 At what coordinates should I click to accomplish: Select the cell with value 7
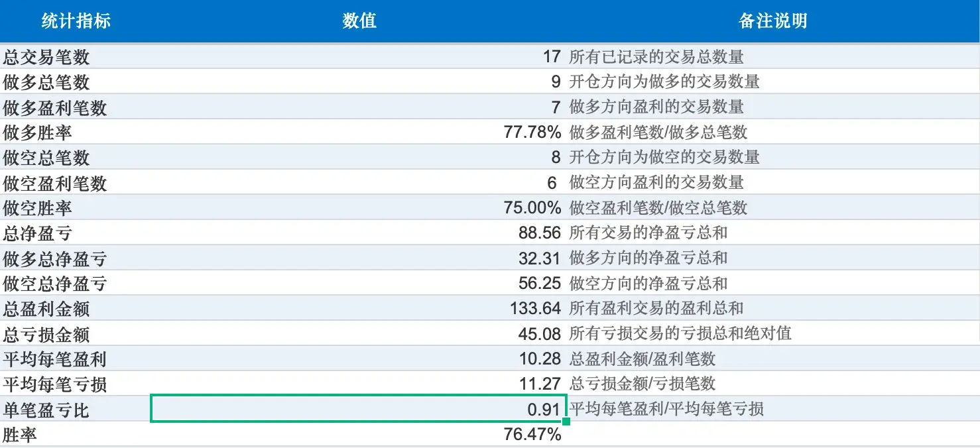pyautogui.click(x=359, y=107)
